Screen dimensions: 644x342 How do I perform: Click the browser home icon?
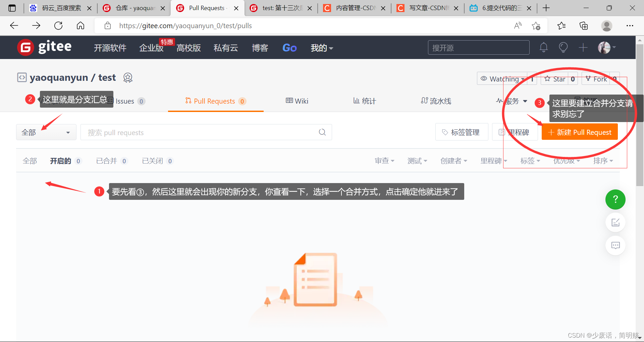pyautogui.click(x=80, y=25)
